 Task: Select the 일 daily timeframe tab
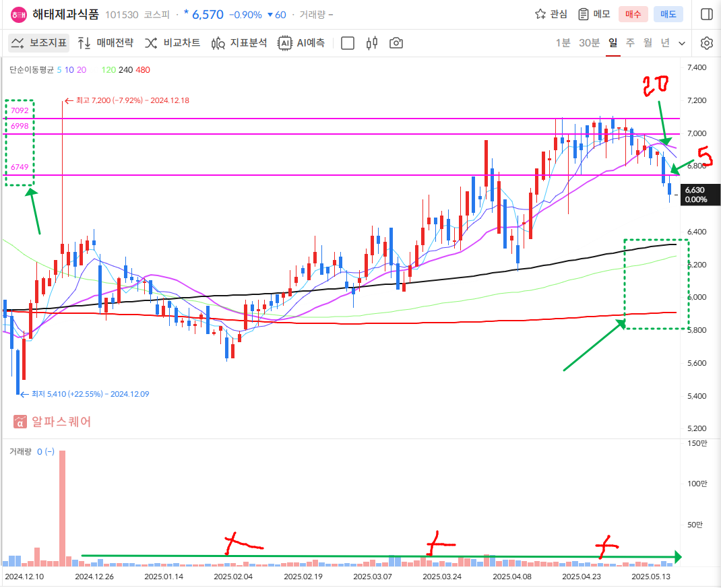point(613,43)
